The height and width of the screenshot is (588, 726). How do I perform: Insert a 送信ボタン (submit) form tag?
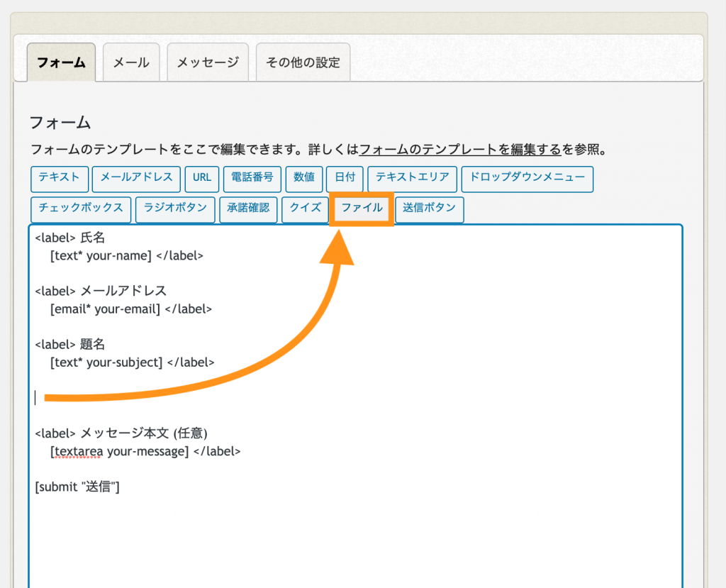point(429,210)
